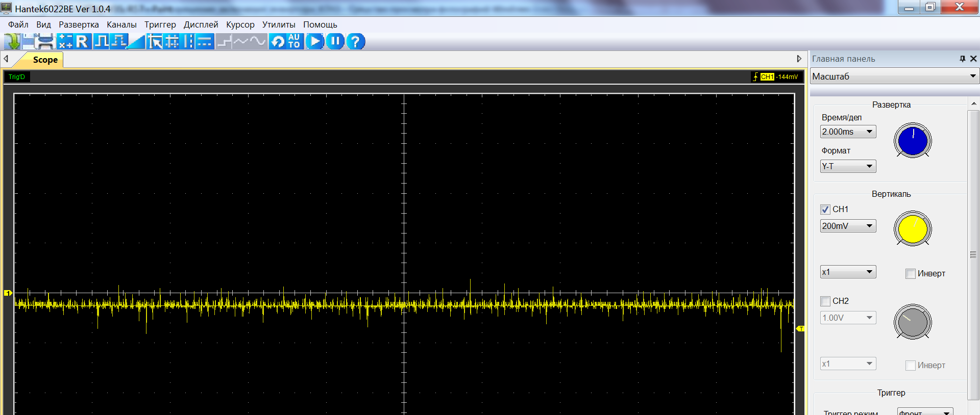
Task: Click the blue ramp triangle icon
Action: click(x=136, y=41)
